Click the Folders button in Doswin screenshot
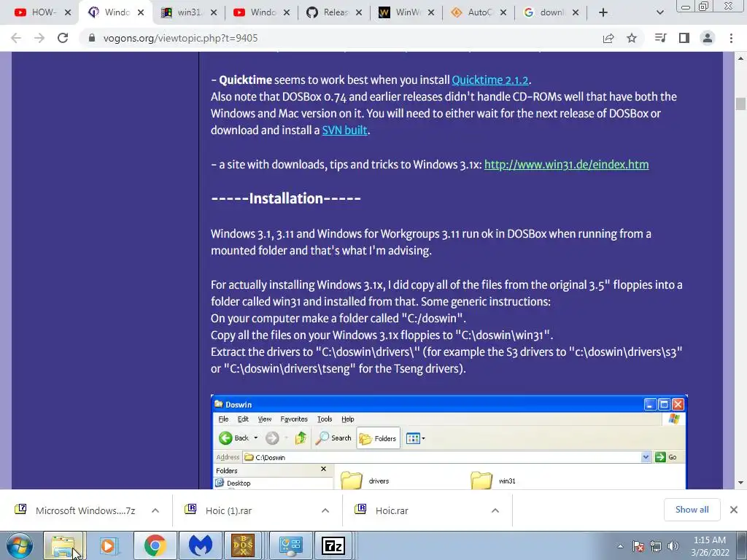The height and width of the screenshot is (560, 747). coord(378,438)
